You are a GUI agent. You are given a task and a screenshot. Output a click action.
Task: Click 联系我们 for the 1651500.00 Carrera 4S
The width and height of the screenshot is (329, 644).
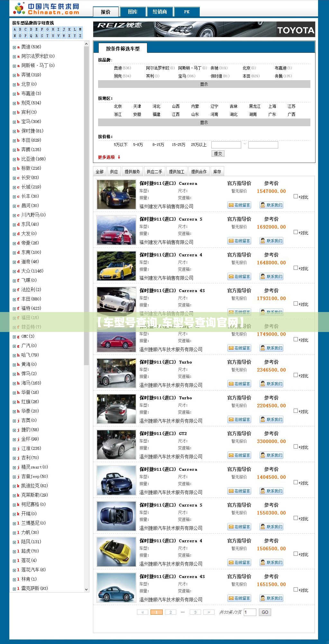tap(271, 598)
